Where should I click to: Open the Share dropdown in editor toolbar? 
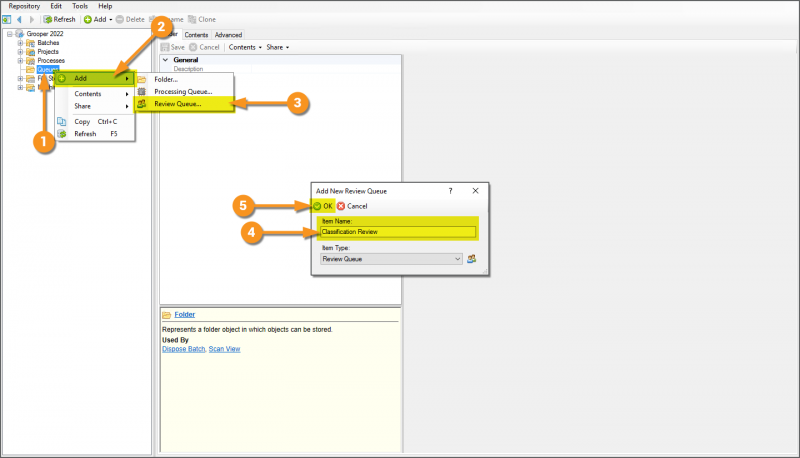[278, 47]
